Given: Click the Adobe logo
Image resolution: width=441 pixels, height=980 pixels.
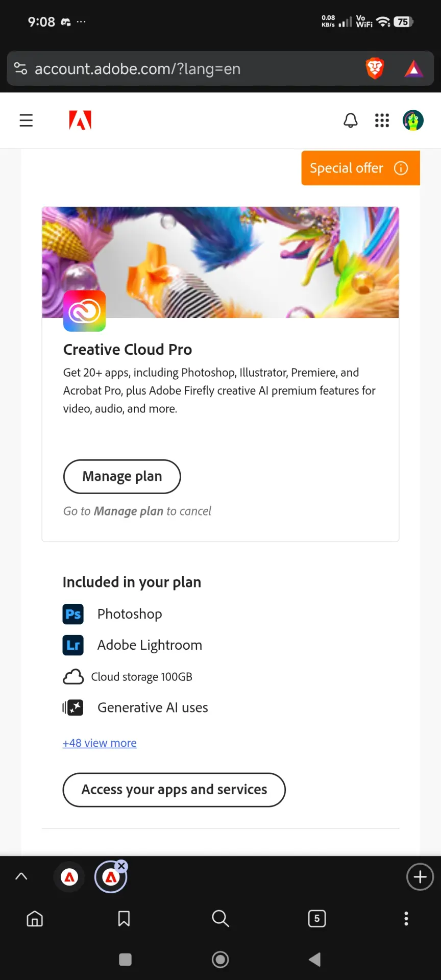Looking at the screenshot, I should click(80, 120).
